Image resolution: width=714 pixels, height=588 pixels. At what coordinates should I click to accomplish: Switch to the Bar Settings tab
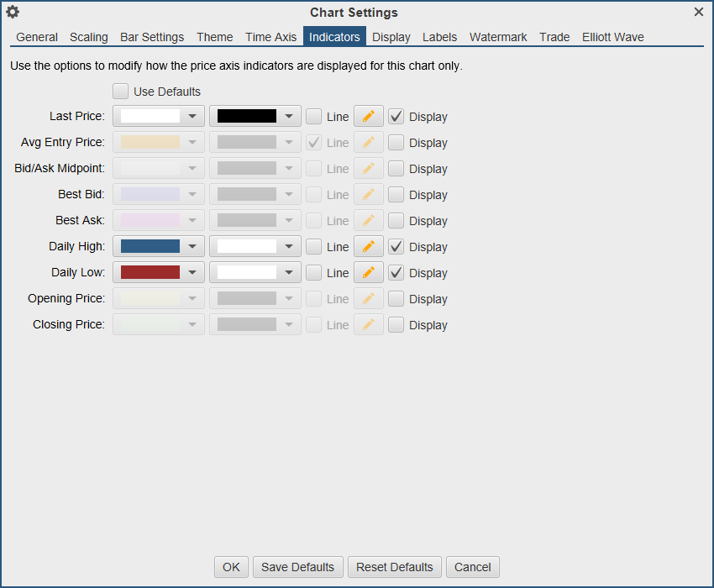(152, 37)
